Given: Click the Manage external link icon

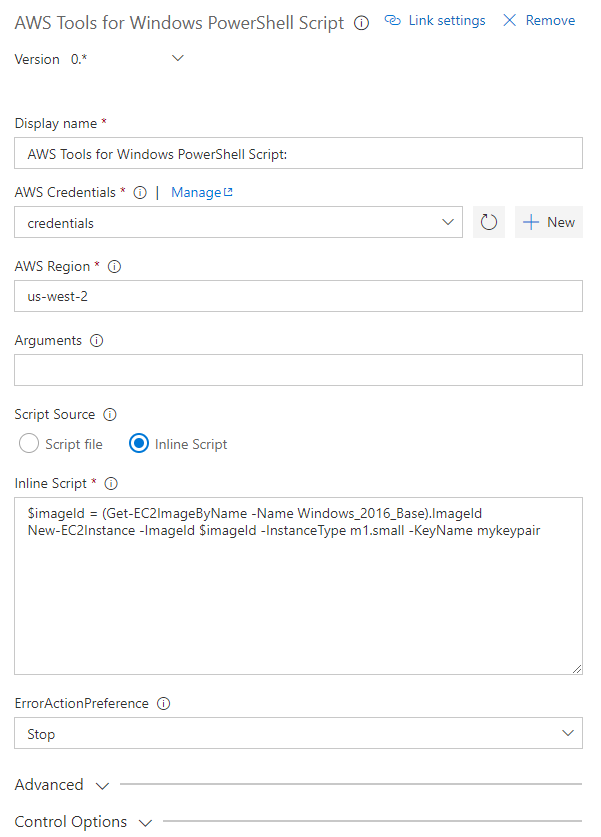Looking at the screenshot, I should click(x=228, y=192).
